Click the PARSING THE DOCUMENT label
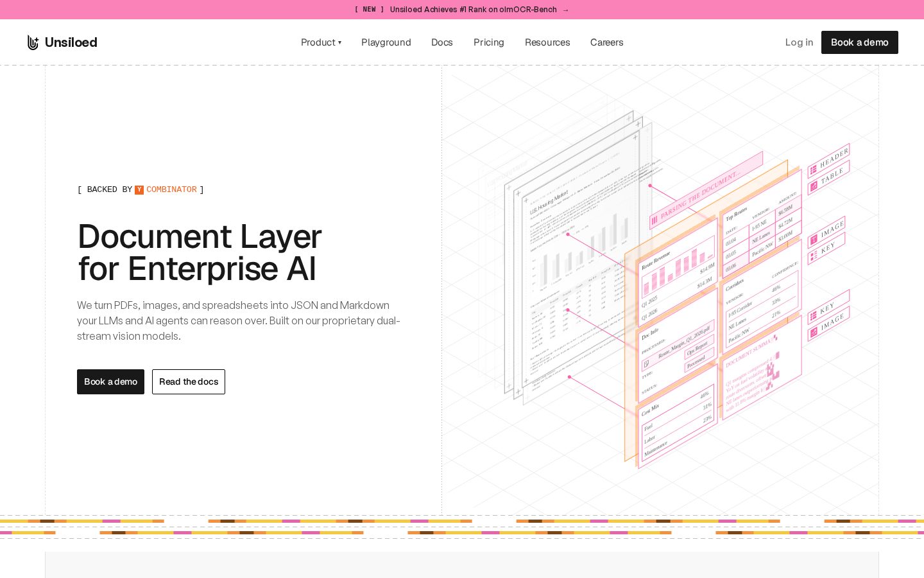This screenshot has width=924, height=578. click(706, 191)
